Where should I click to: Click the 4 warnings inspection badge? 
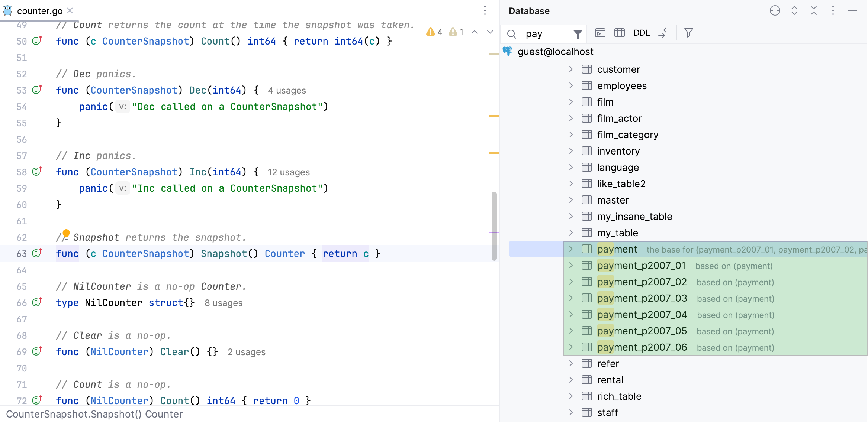pos(434,32)
